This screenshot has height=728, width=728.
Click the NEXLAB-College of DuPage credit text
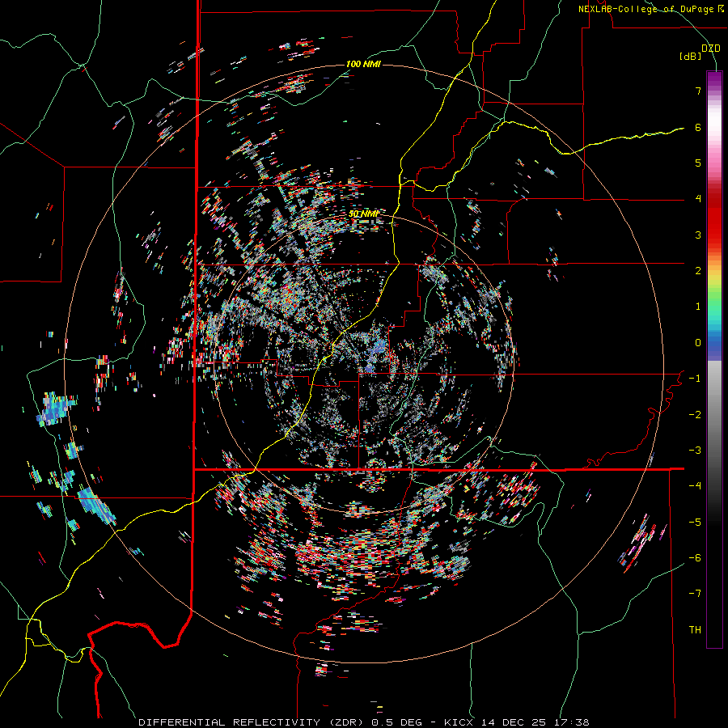[x=650, y=9]
